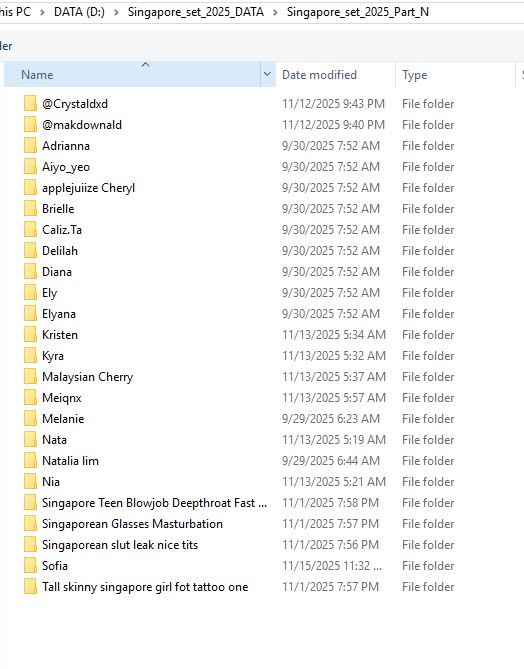This screenshot has height=669, width=524.
Task: Click Singapore_set_2025_Part_N in the address bar
Action: [x=358, y=12]
